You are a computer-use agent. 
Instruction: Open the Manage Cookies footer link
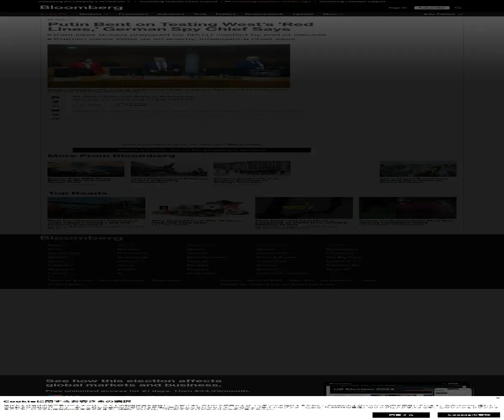pos(122,280)
